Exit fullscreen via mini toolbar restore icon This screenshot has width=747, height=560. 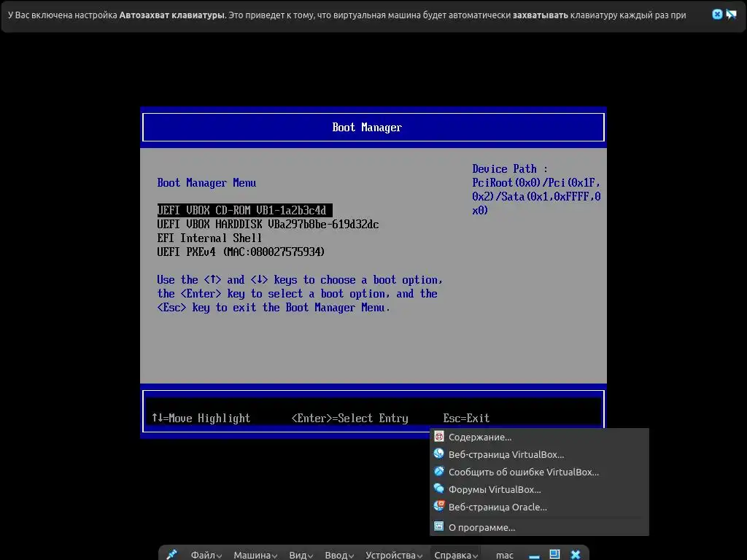pyautogui.click(x=554, y=554)
